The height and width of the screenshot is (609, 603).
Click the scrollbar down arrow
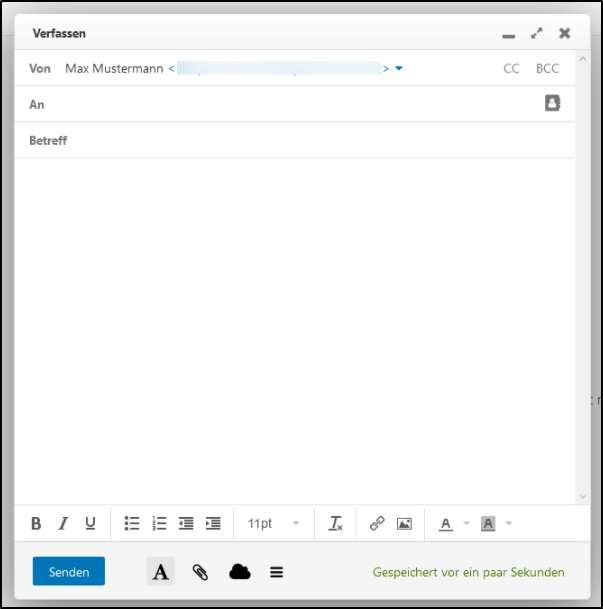(582, 496)
